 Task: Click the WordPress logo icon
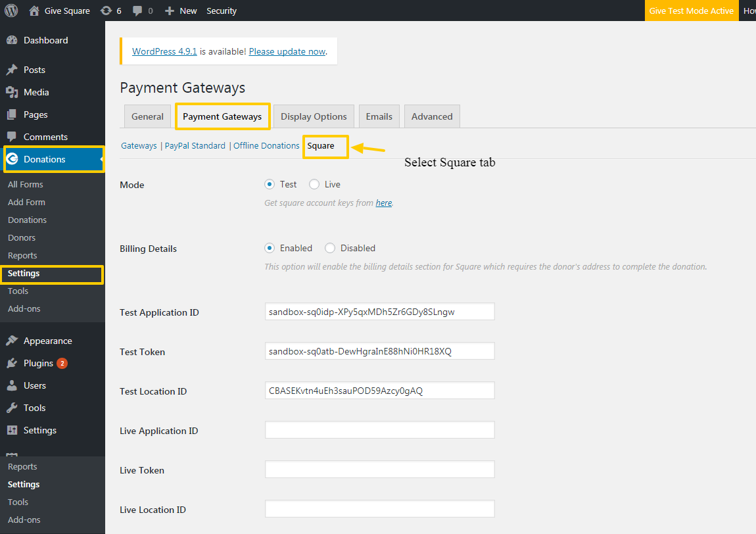[x=11, y=11]
